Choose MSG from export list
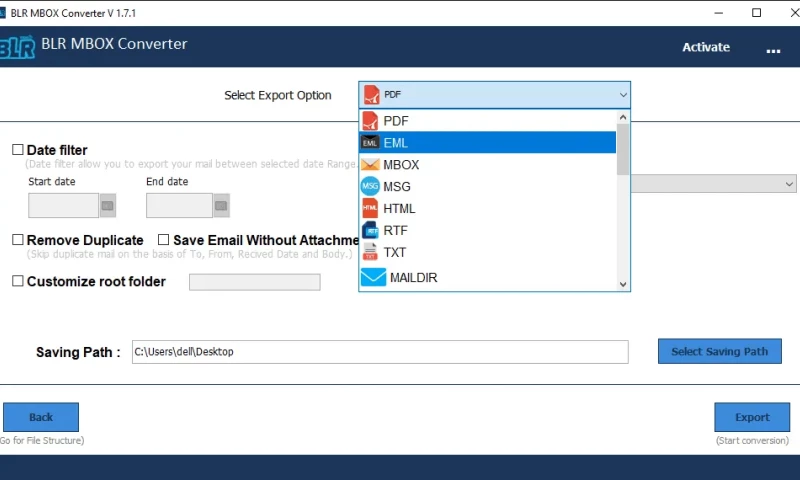Image resolution: width=800 pixels, height=480 pixels. coord(488,187)
